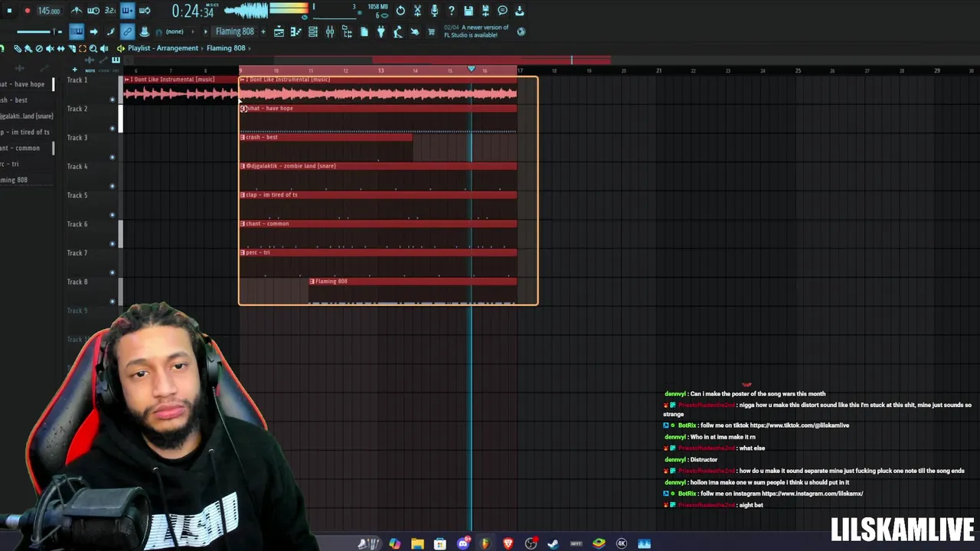Open the Flaming 808 pattern selector
The image size is (980, 551).
pyautogui.click(x=234, y=31)
